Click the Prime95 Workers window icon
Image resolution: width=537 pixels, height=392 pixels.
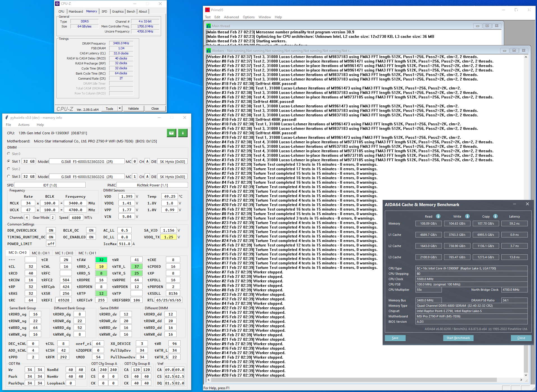pyautogui.click(x=209, y=51)
